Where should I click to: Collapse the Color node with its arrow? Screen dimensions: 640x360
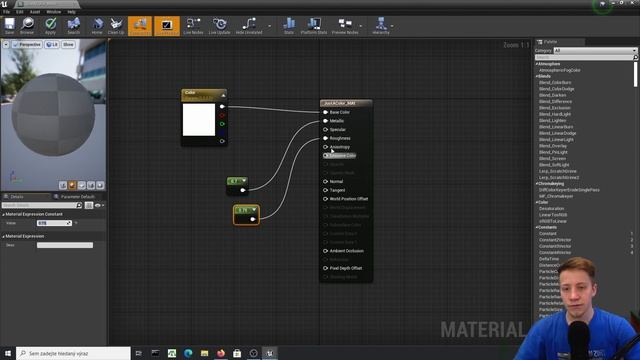point(223,96)
